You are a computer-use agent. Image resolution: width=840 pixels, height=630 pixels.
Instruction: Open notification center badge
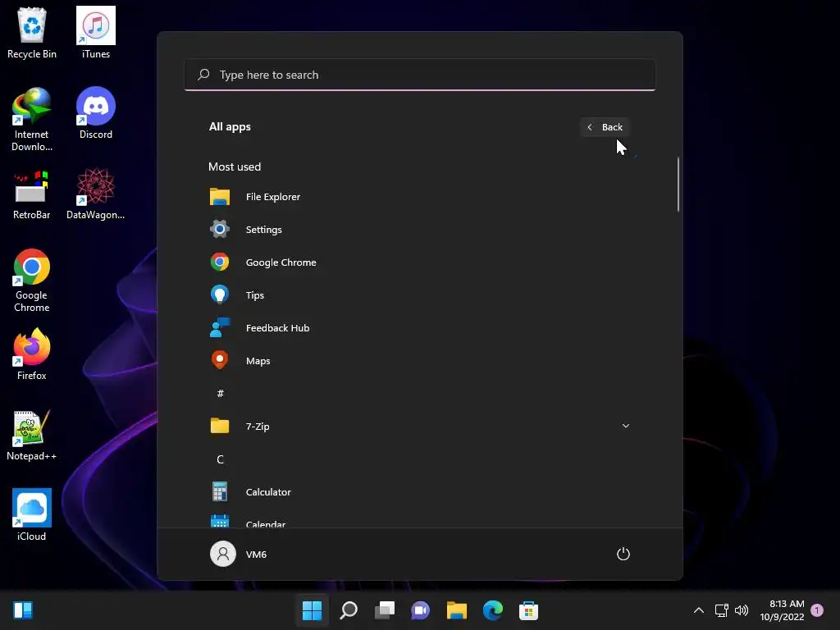[x=817, y=609]
